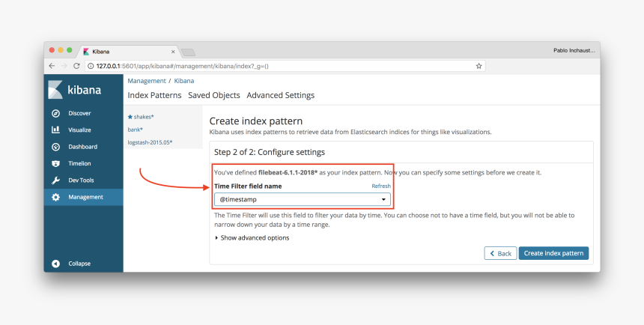The width and height of the screenshot is (644, 325).
Task: Switch to the Saved Objects tab
Action: coord(214,95)
